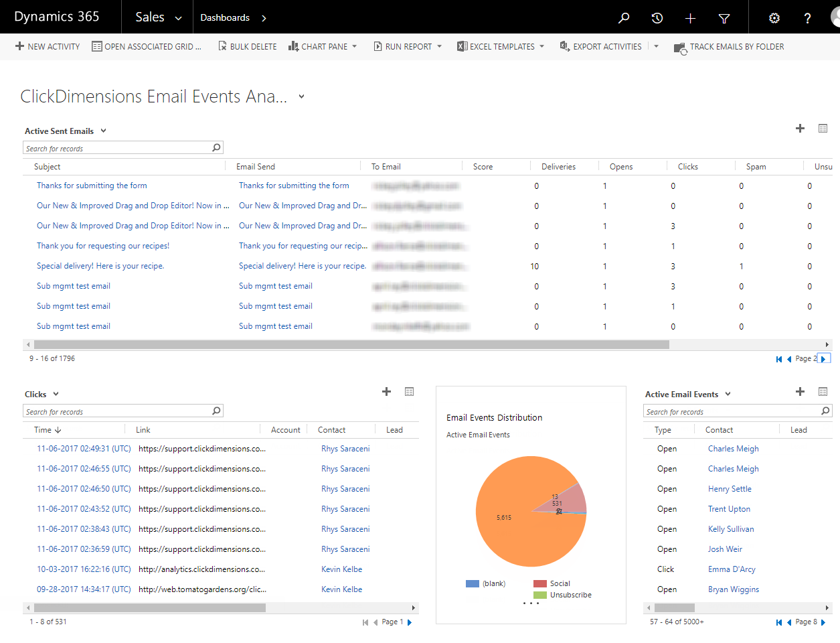Go to next page of Active Email Events

pos(823,622)
